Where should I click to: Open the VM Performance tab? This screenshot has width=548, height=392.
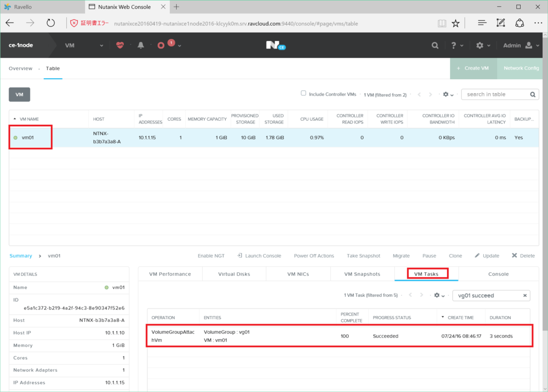coord(170,274)
